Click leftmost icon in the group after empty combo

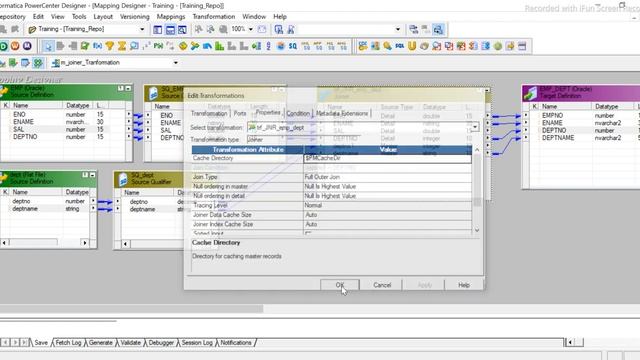click(413, 29)
